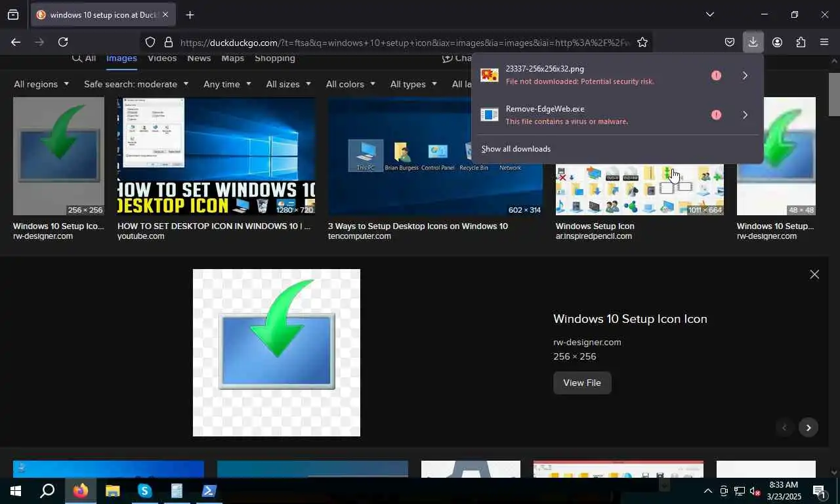Expand the All types filter
Screen dimensions: 840x504
click(413, 84)
